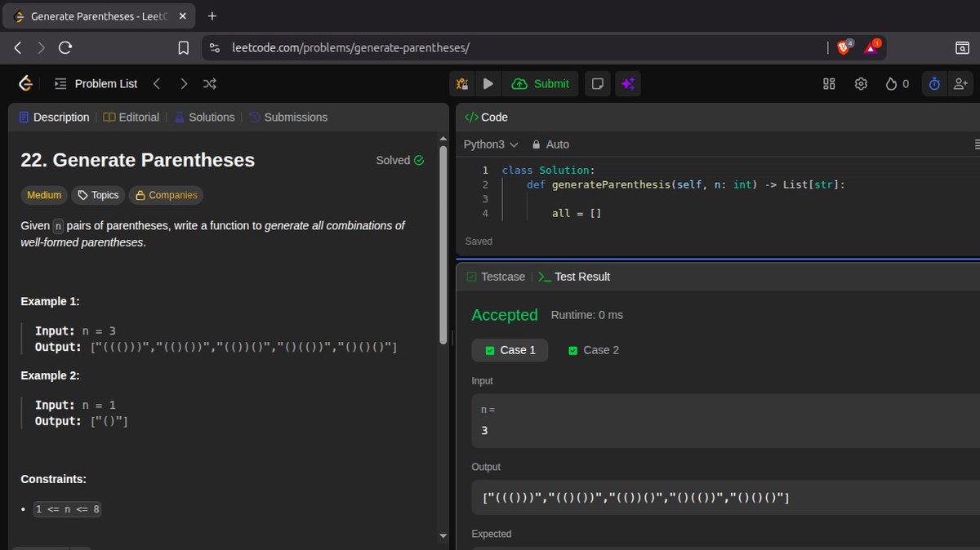The image size is (980, 550).
Task: Open the notes icon
Action: point(598,83)
